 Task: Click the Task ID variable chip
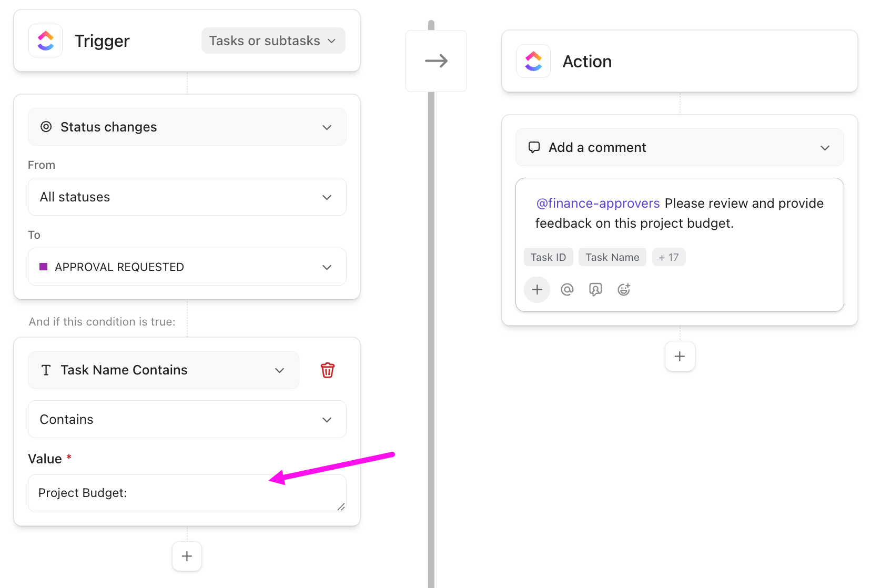tap(548, 257)
